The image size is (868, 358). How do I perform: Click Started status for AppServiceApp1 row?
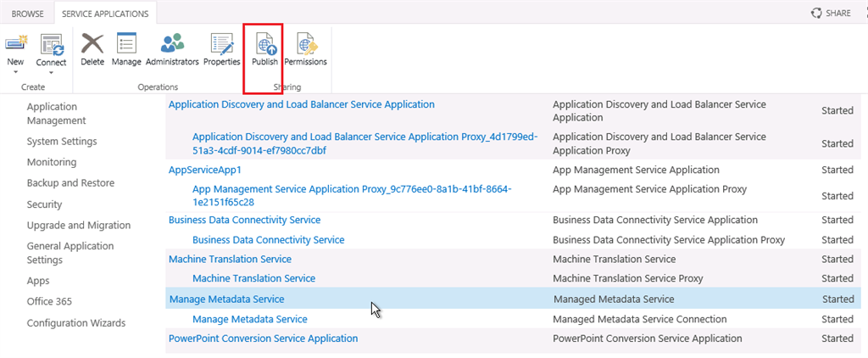pos(837,170)
